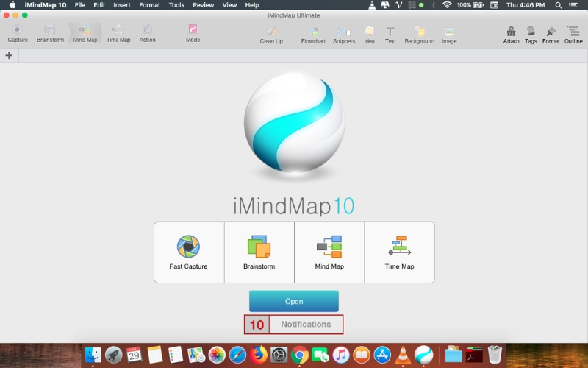Select the Mind Map toolbar icon

[x=85, y=33]
